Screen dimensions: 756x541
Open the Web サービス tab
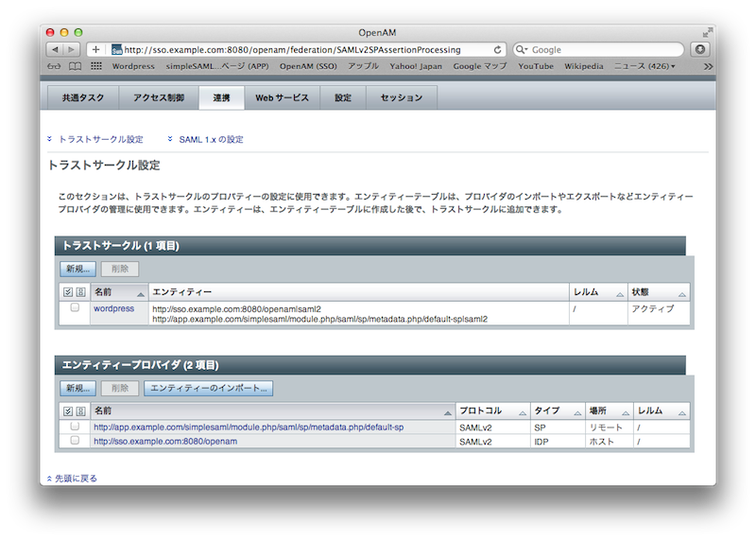[x=282, y=97]
